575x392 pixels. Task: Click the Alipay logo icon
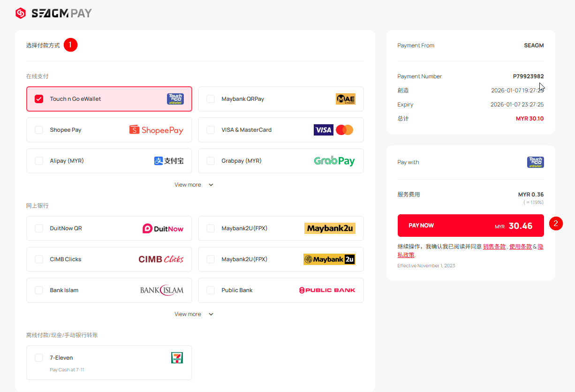point(168,161)
